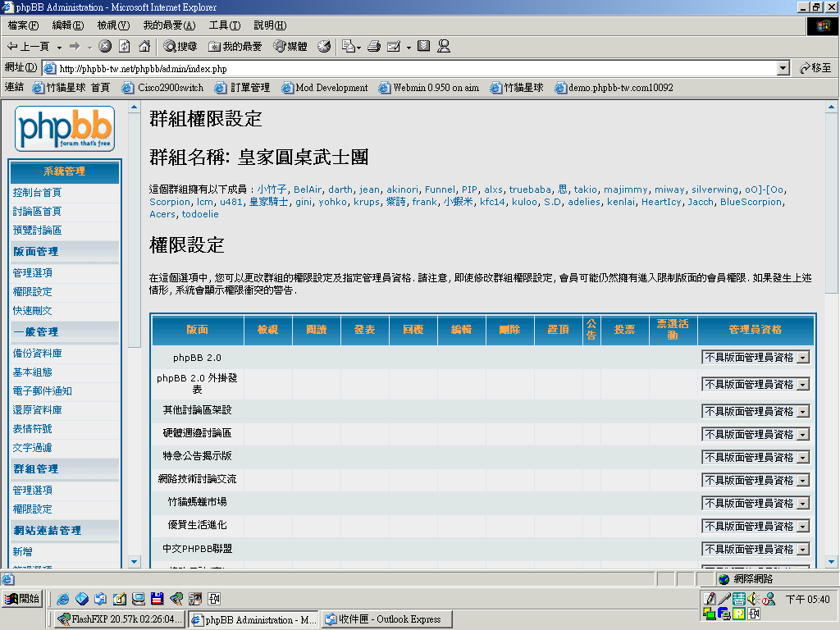Click the Print icon in the toolbar
The image size is (840, 630).
pos(374,47)
